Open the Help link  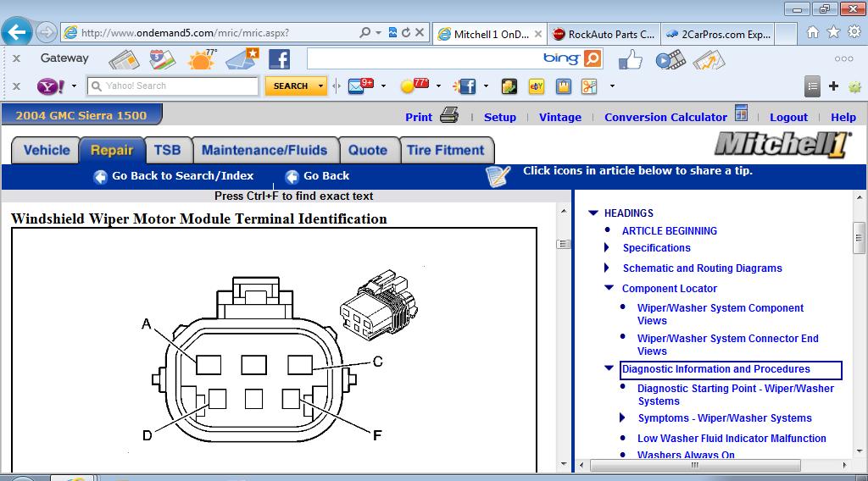tap(843, 117)
